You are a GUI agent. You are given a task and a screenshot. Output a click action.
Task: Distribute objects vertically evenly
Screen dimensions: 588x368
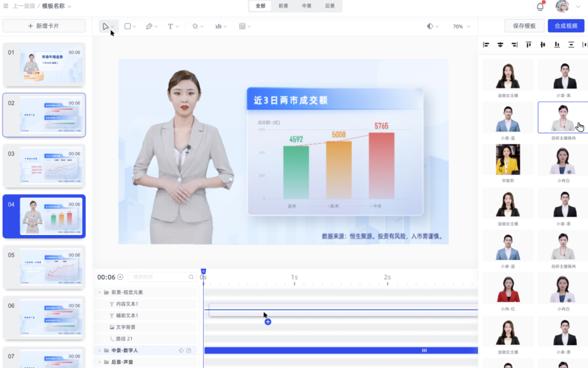[x=571, y=45]
